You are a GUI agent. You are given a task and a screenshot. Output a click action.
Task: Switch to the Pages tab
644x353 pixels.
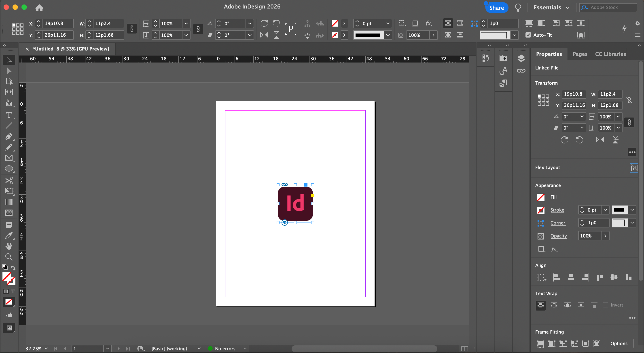click(x=580, y=54)
